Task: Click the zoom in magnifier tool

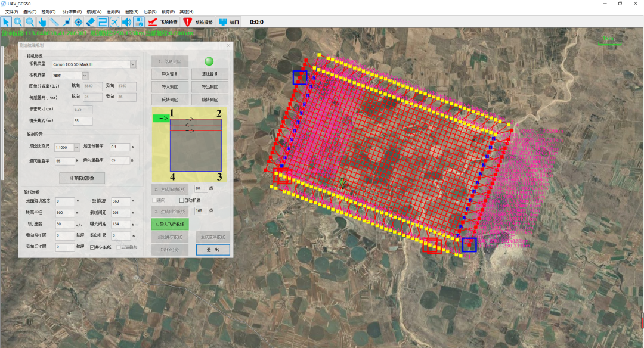Action: point(18,22)
